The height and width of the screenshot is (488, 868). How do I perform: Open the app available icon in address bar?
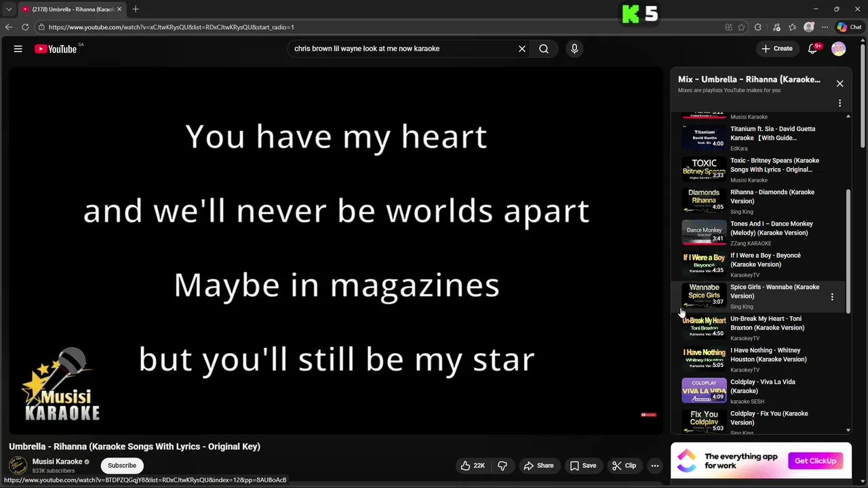tap(728, 27)
